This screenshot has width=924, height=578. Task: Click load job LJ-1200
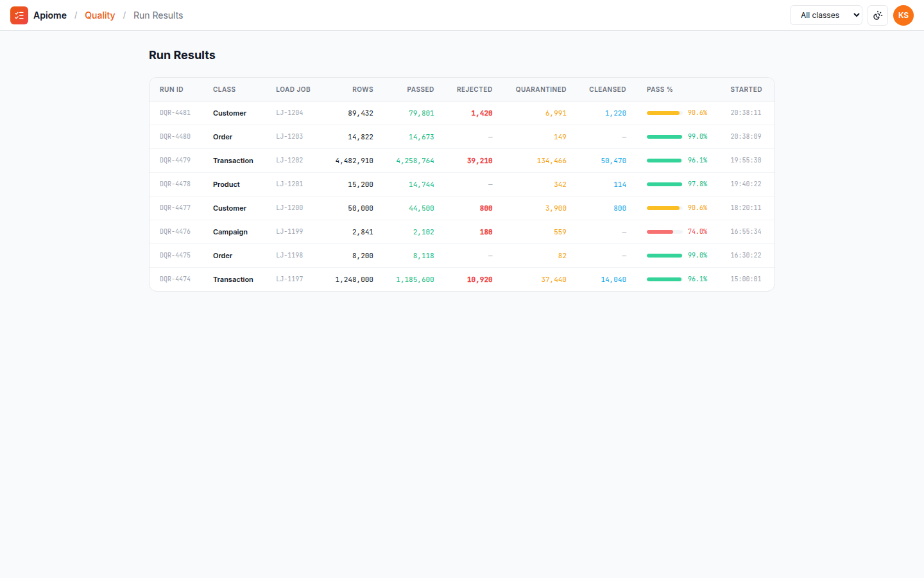click(x=289, y=208)
